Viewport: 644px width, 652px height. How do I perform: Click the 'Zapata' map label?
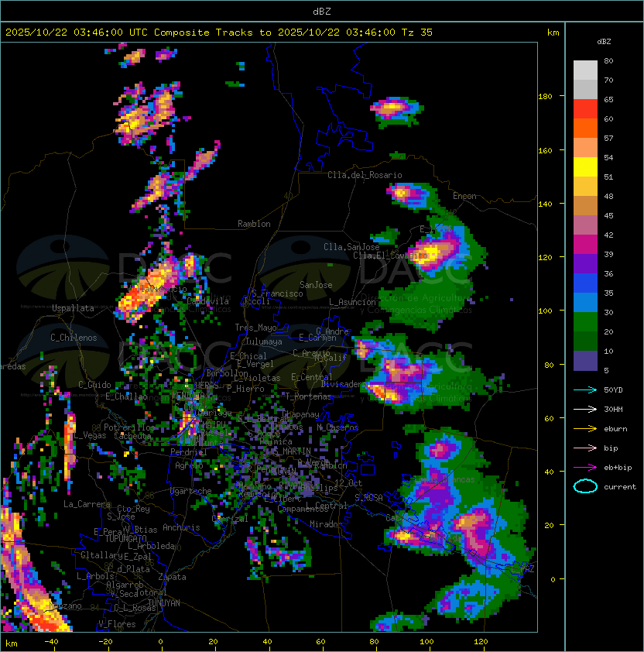pyautogui.click(x=172, y=577)
